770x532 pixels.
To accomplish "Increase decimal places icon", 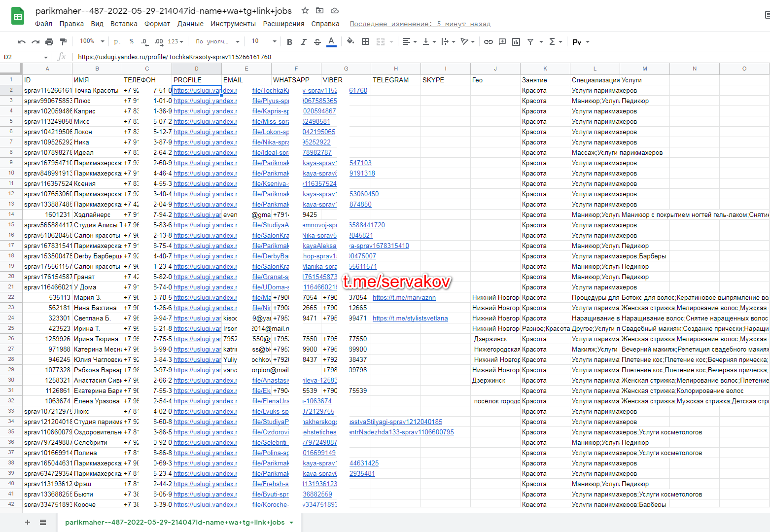I will tap(159, 42).
